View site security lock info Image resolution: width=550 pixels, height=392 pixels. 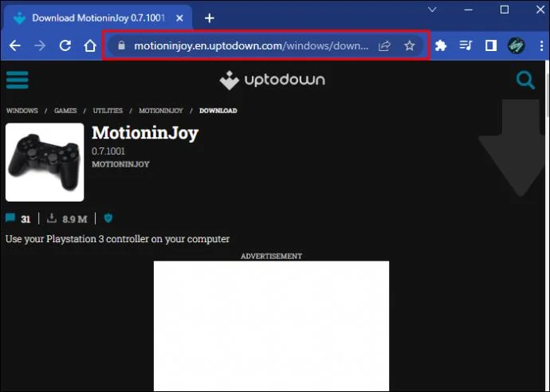(121, 45)
